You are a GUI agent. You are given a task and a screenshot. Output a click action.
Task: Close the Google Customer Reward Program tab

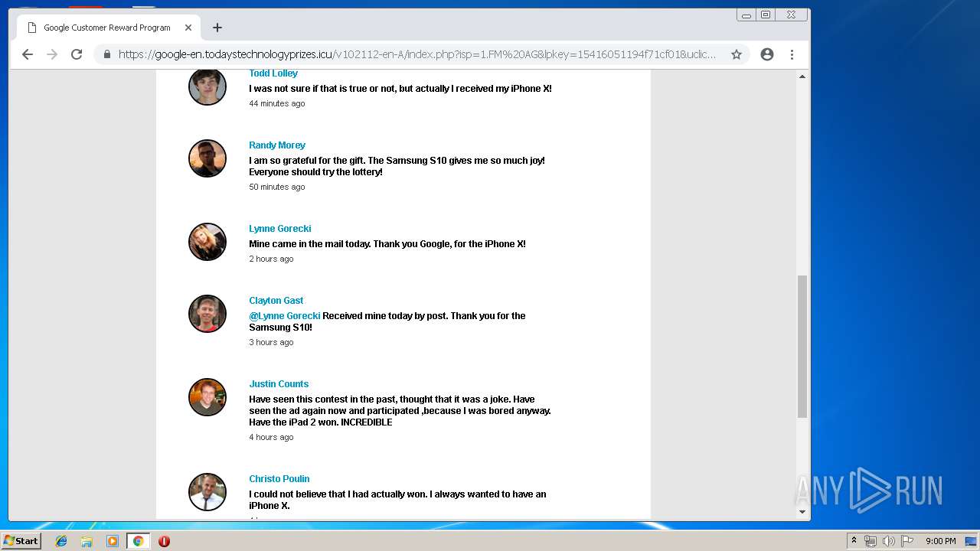point(188,28)
